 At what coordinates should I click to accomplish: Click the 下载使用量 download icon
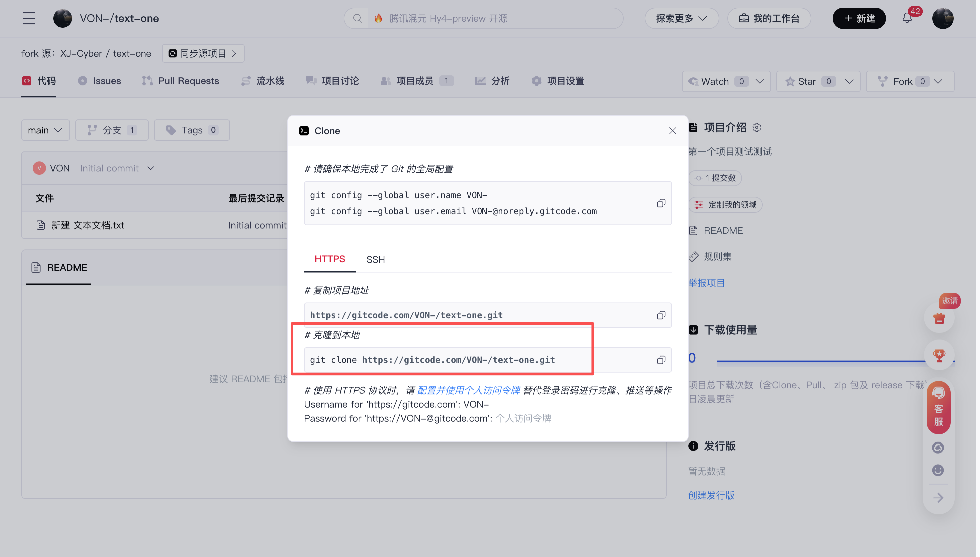click(x=693, y=330)
